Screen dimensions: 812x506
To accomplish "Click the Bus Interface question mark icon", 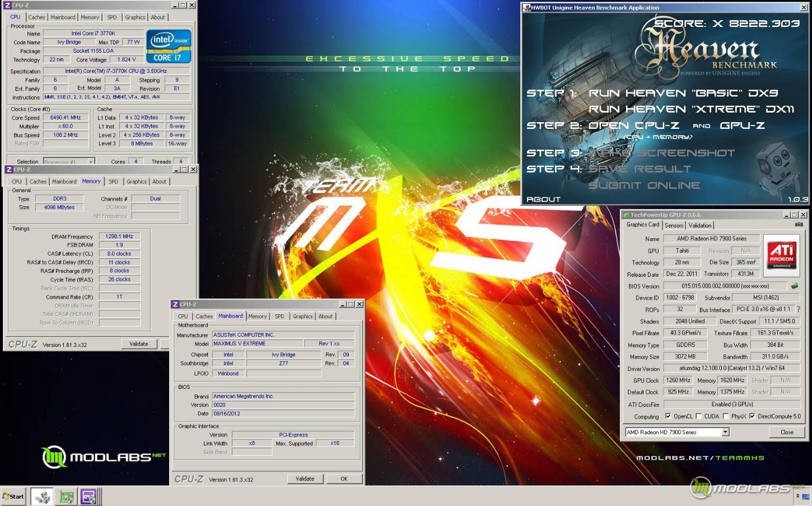I will [799, 309].
